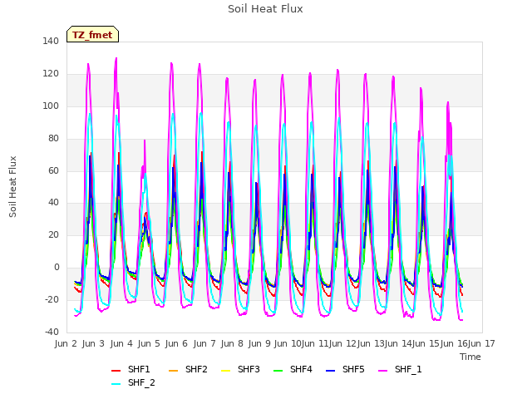Click the 140 y-axis tick label
Viewport: 532px width, 399px height.
coord(51,41)
